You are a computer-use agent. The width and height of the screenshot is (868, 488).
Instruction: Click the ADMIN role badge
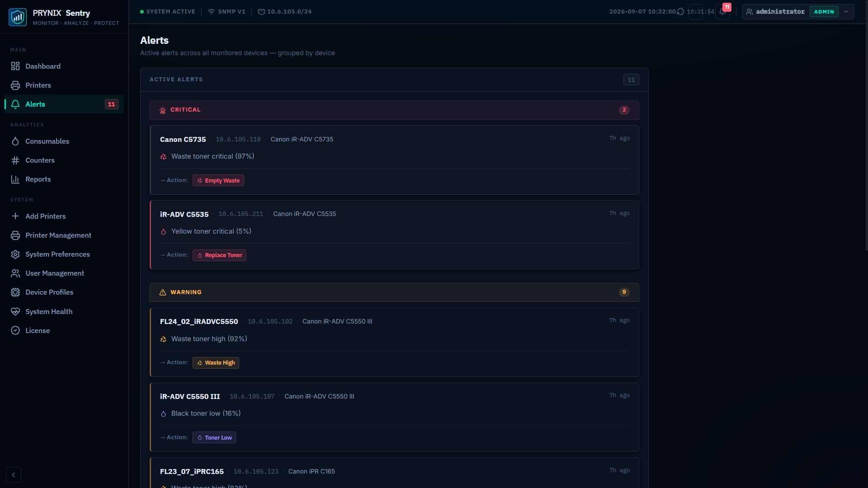(x=824, y=11)
